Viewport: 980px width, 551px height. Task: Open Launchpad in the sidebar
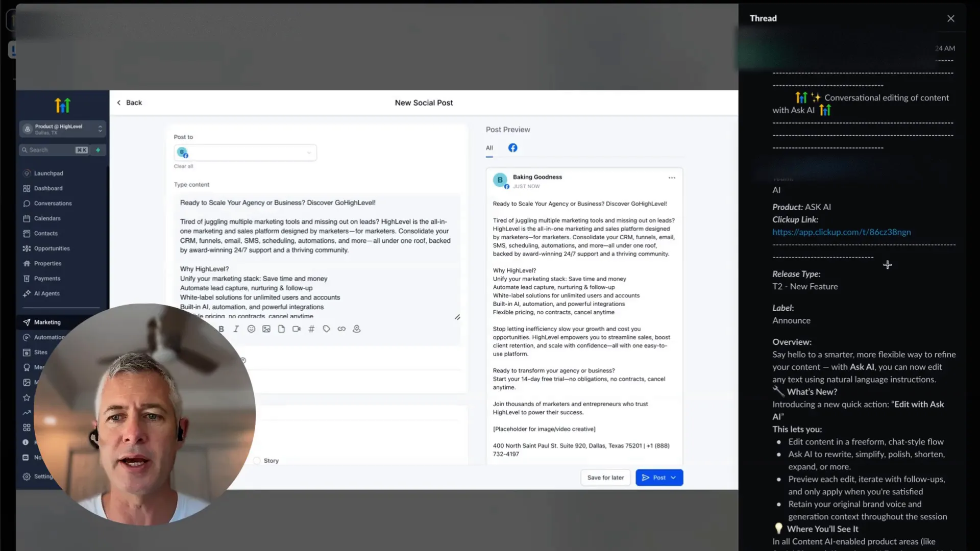48,173
